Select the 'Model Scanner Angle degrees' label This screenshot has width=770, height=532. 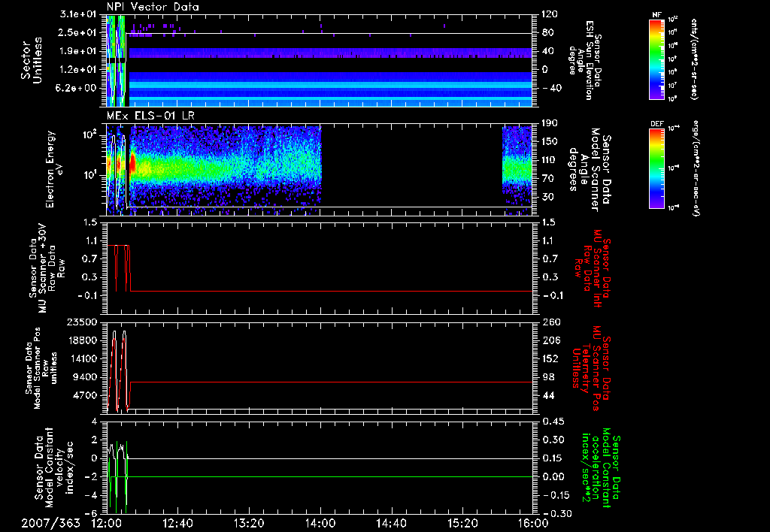(591, 169)
